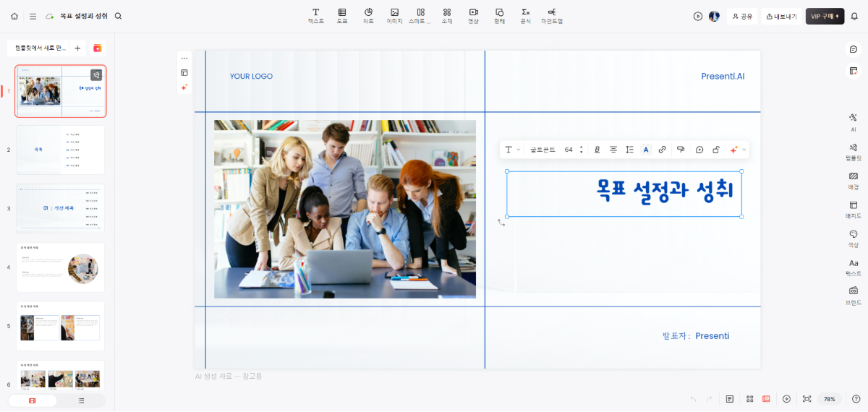Insert an image (이미지)
868x412 pixels.
(394, 16)
